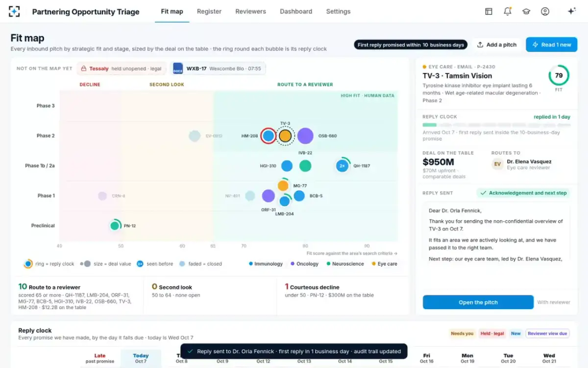Click the 79 fit score ring
The height and width of the screenshot is (368, 588).
(559, 76)
